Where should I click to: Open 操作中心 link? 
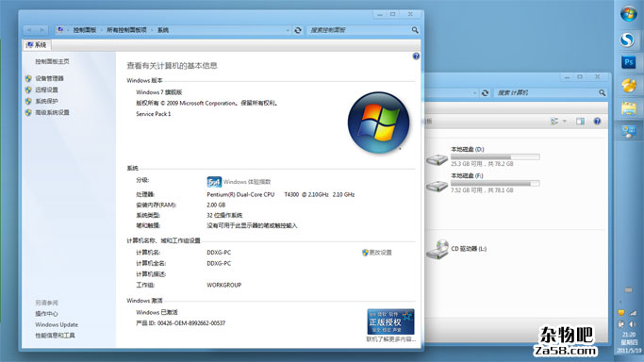click(46, 314)
